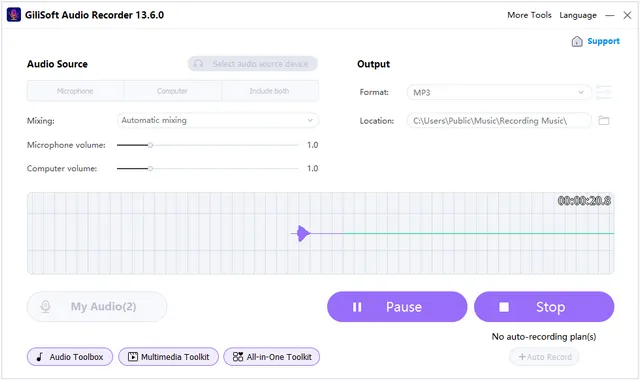Select the Include both source option

tap(270, 91)
